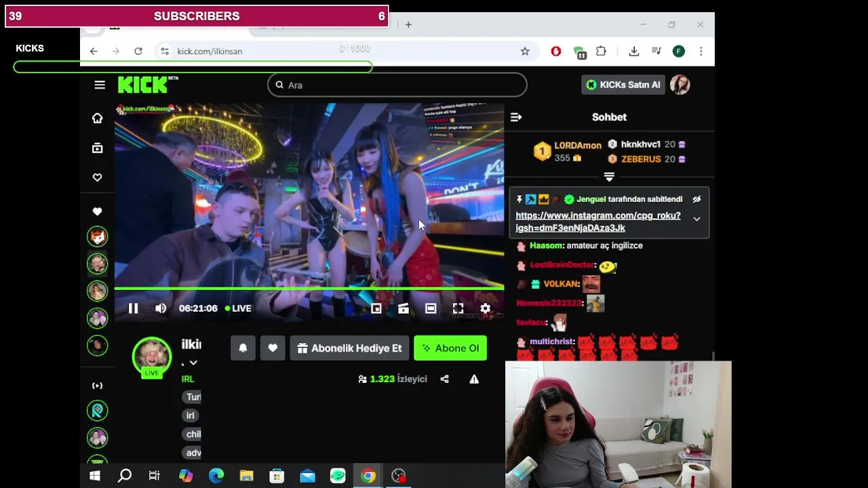The width and height of the screenshot is (868, 488).
Task: Mute the stream volume
Action: (x=161, y=308)
